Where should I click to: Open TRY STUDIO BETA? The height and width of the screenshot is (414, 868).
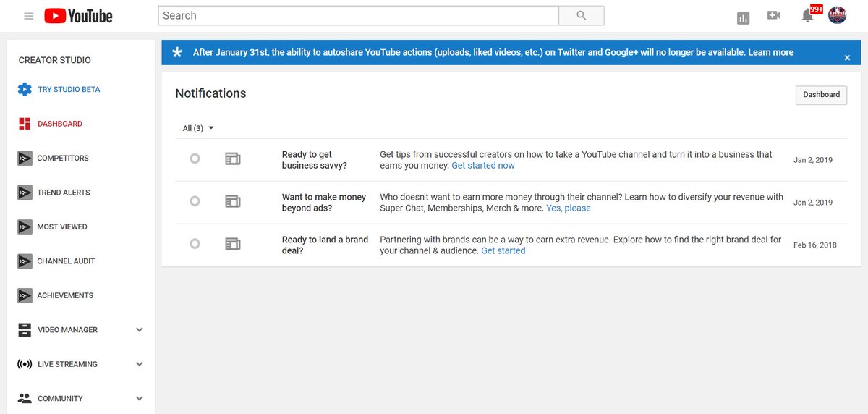(x=69, y=90)
